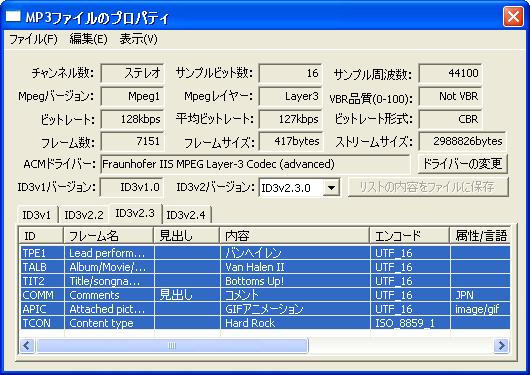Click scrollbar right arrow in tag list
This screenshot has height=375, width=530.
pyautogui.click(x=502, y=346)
